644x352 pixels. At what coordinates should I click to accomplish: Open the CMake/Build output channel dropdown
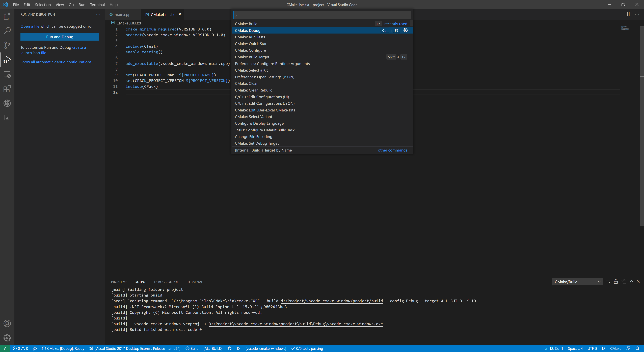pyautogui.click(x=577, y=282)
